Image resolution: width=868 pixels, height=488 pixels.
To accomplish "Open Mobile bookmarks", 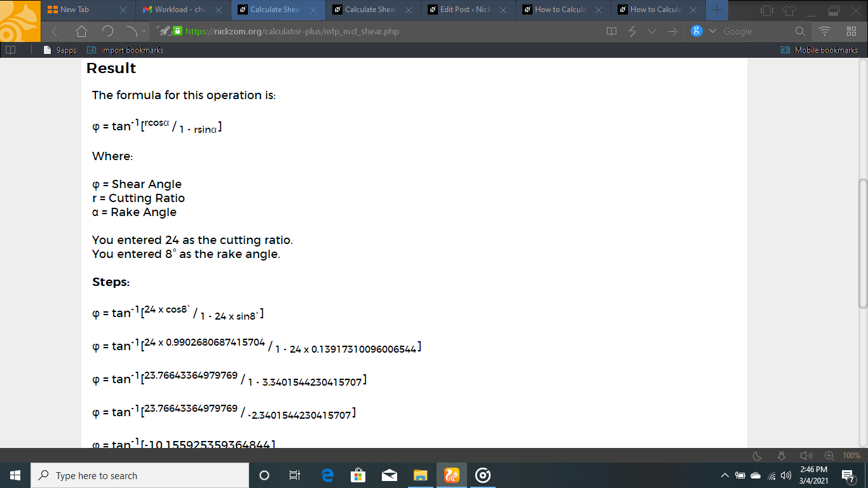I will tap(820, 50).
